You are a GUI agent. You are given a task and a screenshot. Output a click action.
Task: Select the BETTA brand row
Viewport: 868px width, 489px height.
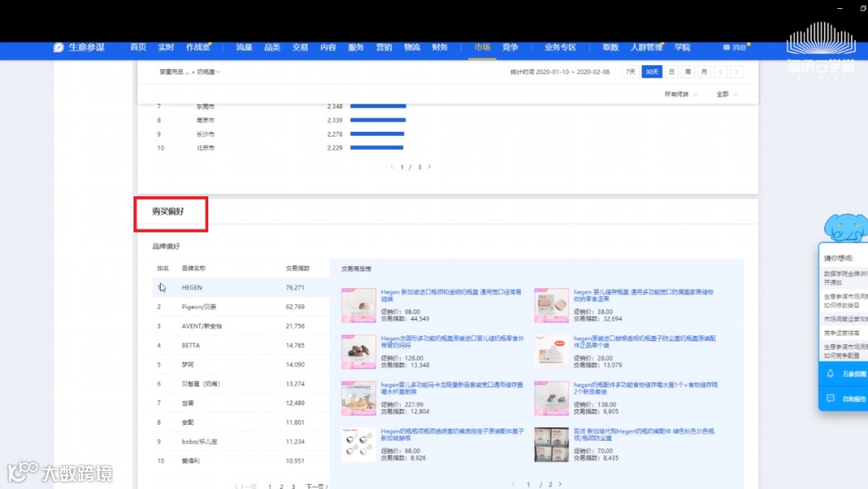241,346
